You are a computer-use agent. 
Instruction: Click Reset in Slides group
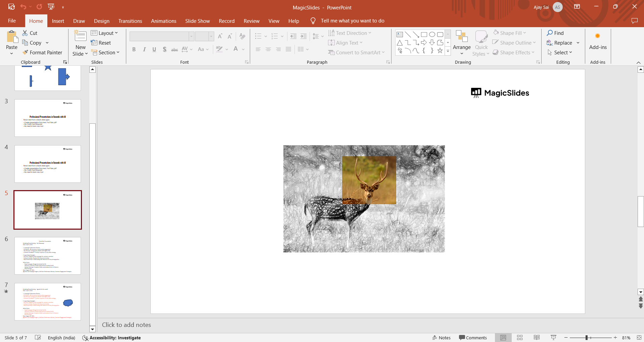101,43
